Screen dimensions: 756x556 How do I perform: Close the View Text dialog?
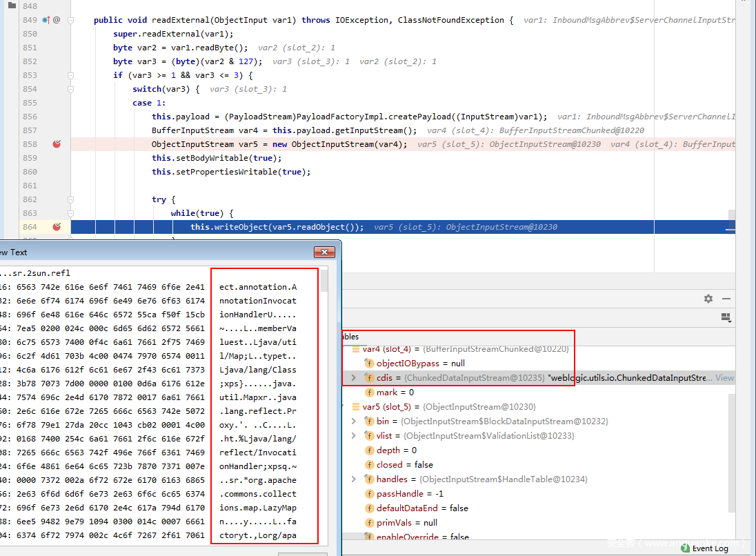coord(324,252)
